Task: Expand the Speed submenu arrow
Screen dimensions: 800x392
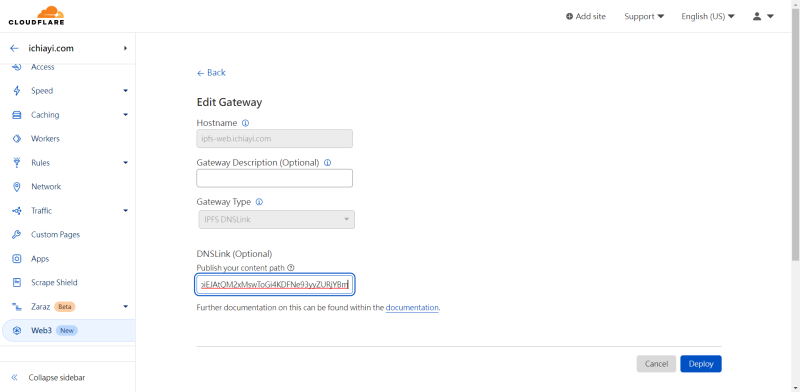Action: coord(126,91)
